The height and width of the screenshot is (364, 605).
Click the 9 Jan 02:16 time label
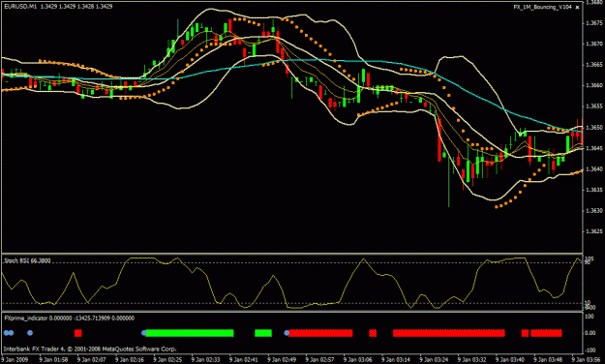(130, 360)
